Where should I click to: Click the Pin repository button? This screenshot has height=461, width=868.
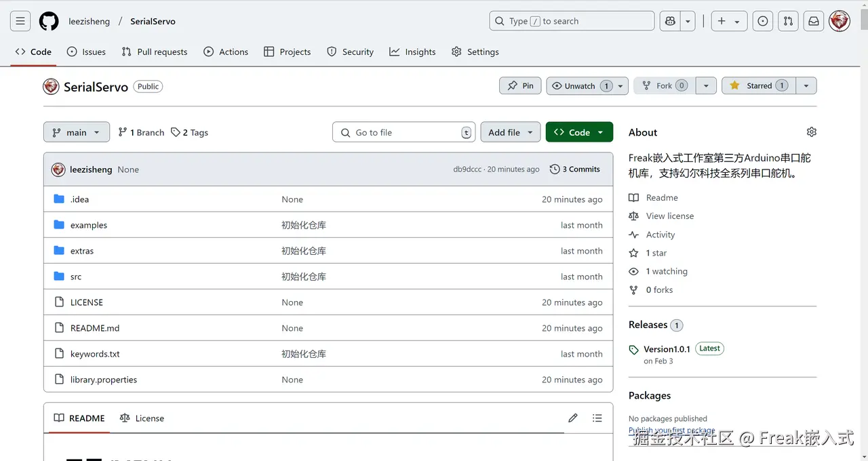(520, 86)
